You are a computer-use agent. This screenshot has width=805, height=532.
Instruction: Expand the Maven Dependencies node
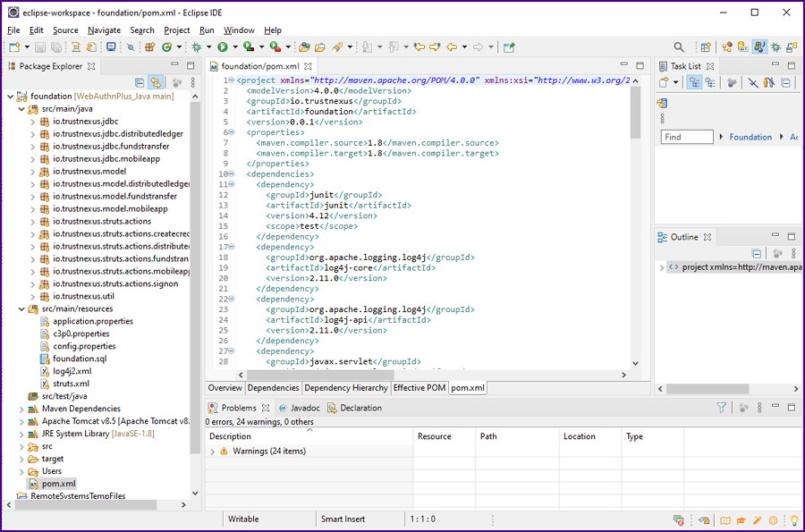21,409
